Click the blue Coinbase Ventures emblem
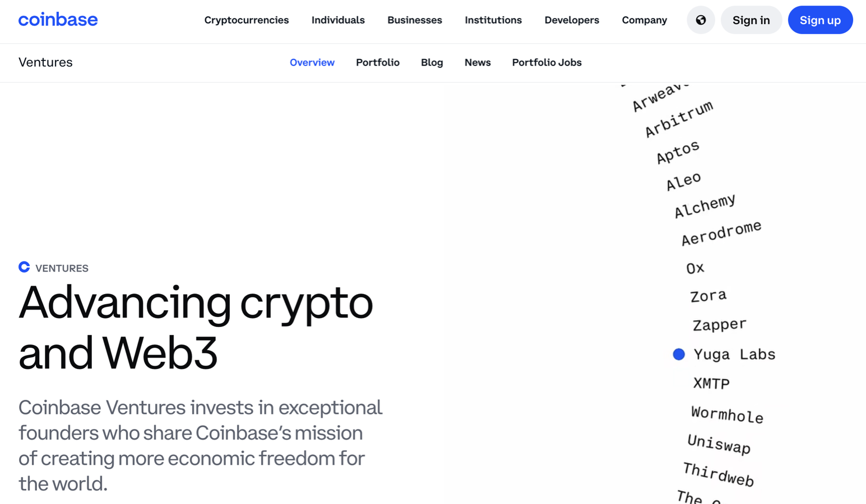This screenshot has width=866, height=504. point(24,267)
